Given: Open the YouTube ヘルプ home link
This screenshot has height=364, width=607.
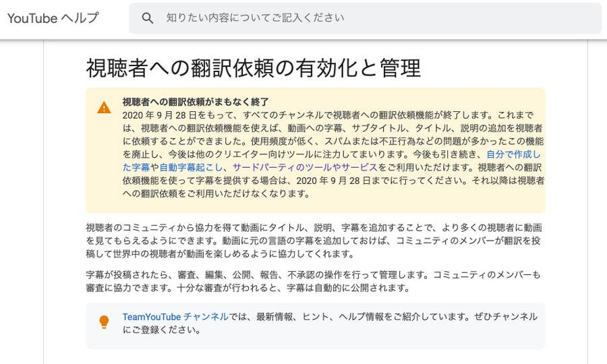Looking at the screenshot, I should pyautogui.click(x=53, y=18).
